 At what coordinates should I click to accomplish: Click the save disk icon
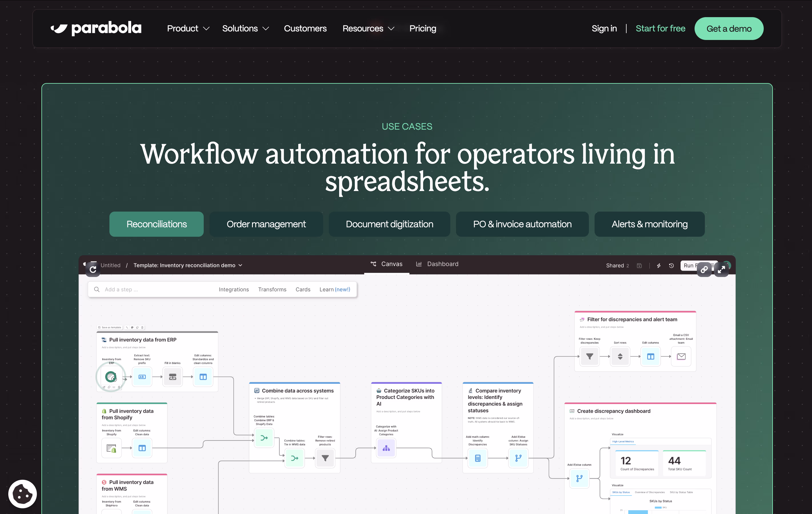point(639,266)
